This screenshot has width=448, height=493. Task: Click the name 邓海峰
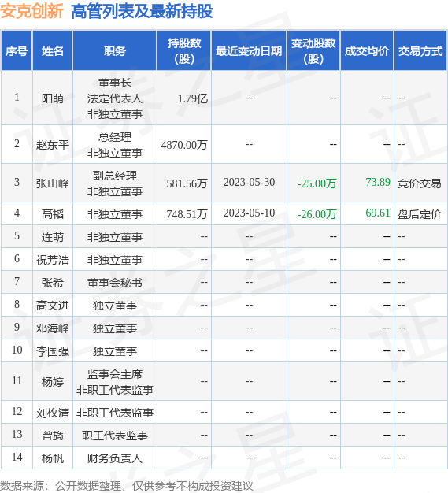click(x=53, y=328)
